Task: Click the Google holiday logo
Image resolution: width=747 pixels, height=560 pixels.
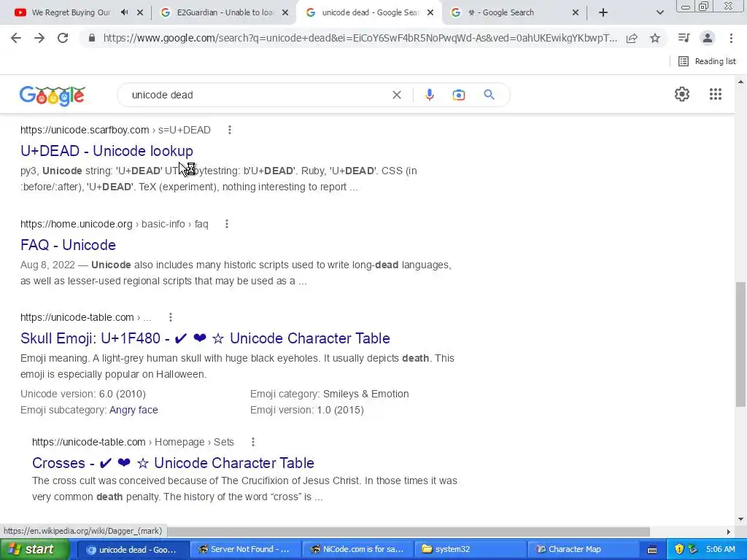Action: 53,96
